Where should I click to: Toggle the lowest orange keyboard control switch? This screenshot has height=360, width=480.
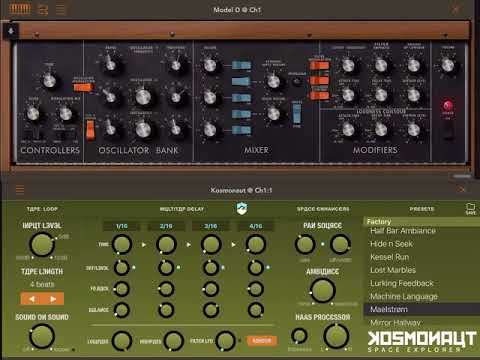tap(319, 96)
